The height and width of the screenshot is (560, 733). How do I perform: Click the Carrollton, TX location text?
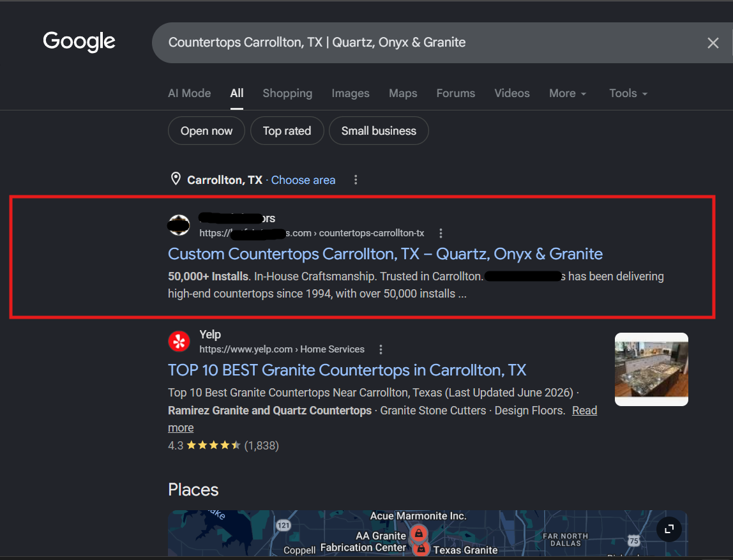coord(225,180)
